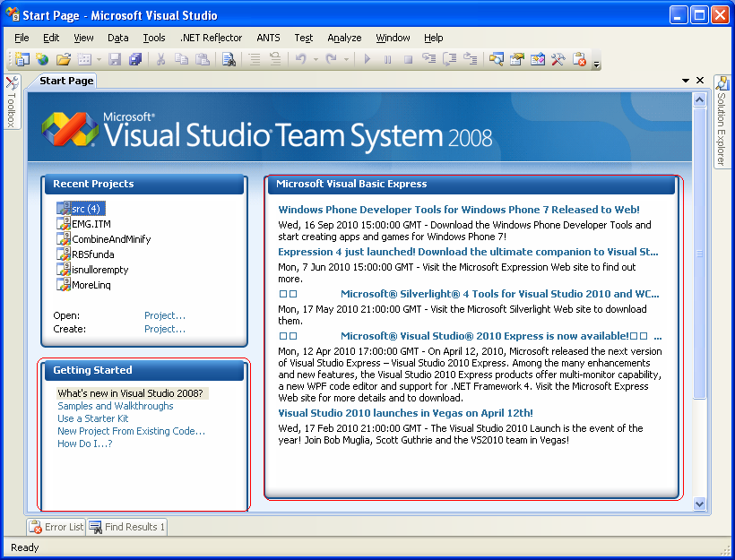Open the Find Results 1 panel
Viewport: 735px width, 560px height.
click(x=127, y=527)
